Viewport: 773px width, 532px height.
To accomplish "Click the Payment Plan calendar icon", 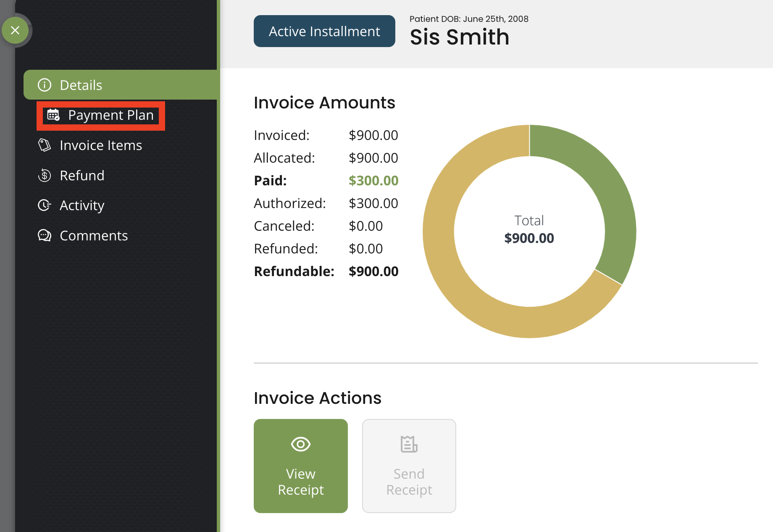I will click(x=53, y=115).
